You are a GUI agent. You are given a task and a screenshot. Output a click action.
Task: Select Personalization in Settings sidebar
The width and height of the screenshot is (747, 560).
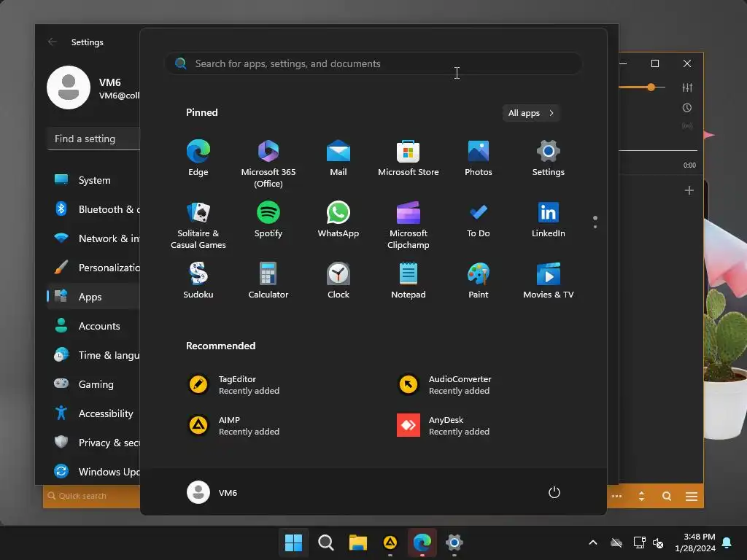(x=94, y=268)
